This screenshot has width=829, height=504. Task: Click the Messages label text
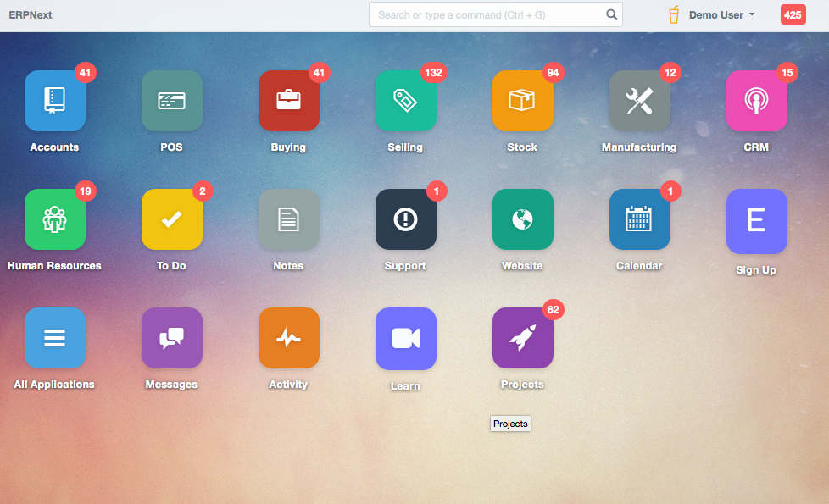click(x=171, y=385)
